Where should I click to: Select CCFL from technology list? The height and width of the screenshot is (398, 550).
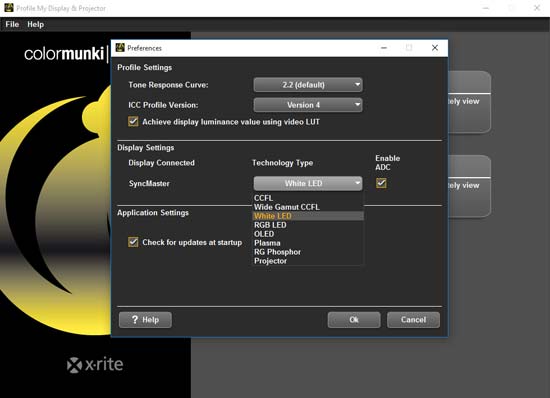[308, 198]
